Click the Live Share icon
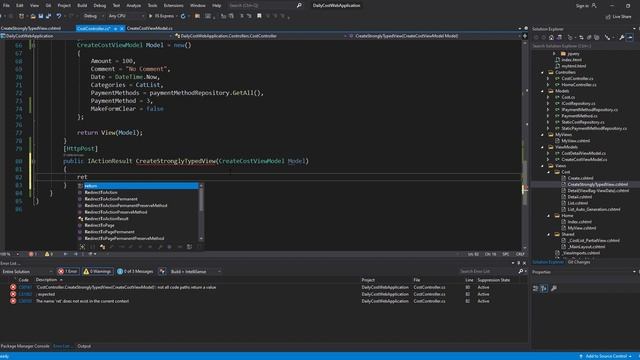640x360 pixels. pyautogui.click(x=608, y=17)
